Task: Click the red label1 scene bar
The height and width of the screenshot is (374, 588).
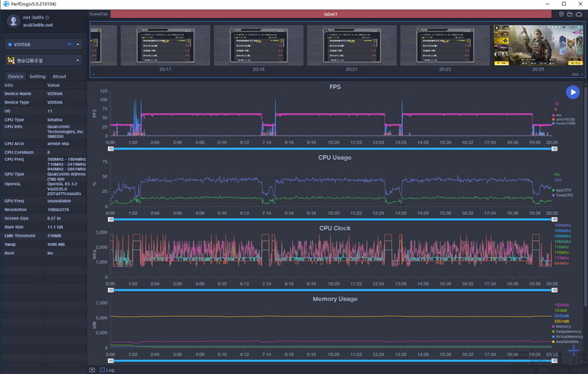Action: pos(331,14)
